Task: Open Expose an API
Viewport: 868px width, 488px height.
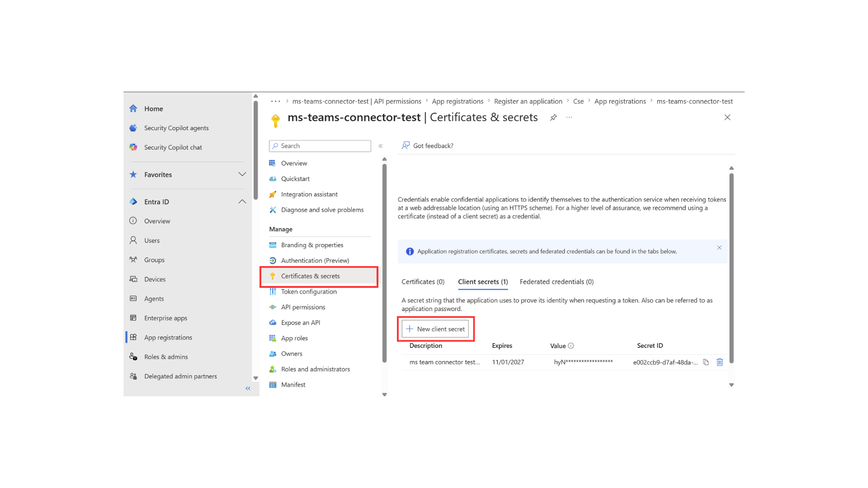Action: tap(300, 323)
